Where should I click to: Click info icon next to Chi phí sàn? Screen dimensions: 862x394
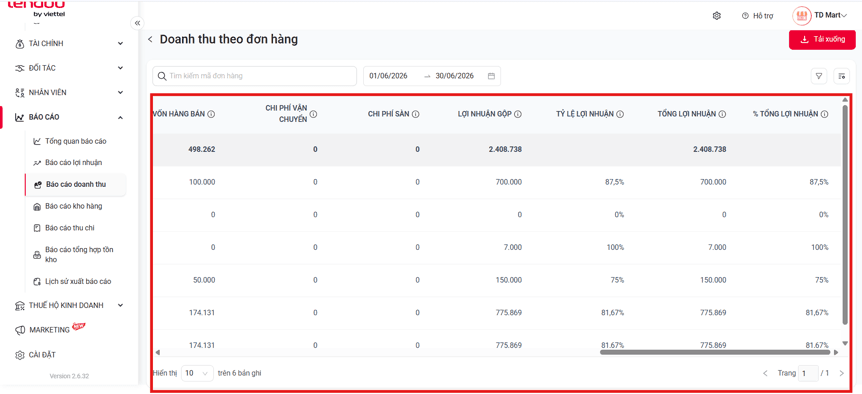[x=416, y=114]
